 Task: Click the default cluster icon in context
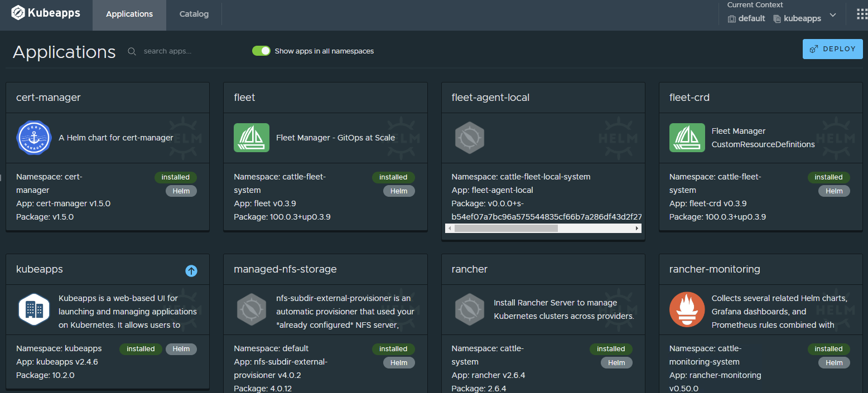[732, 19]
